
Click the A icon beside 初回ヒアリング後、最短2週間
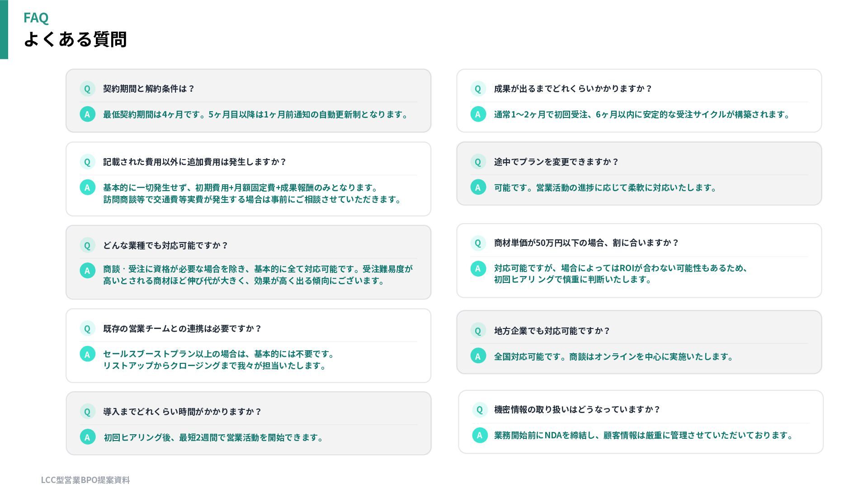point(87,437)
